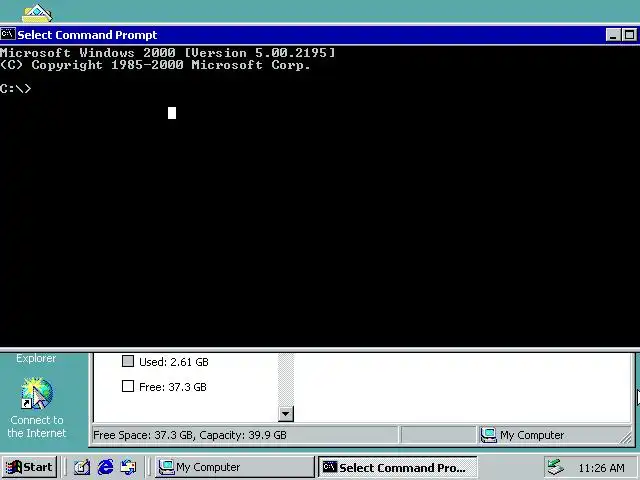Click the My Computer info pane scrollbar track
640x480 pixels.
286,380
